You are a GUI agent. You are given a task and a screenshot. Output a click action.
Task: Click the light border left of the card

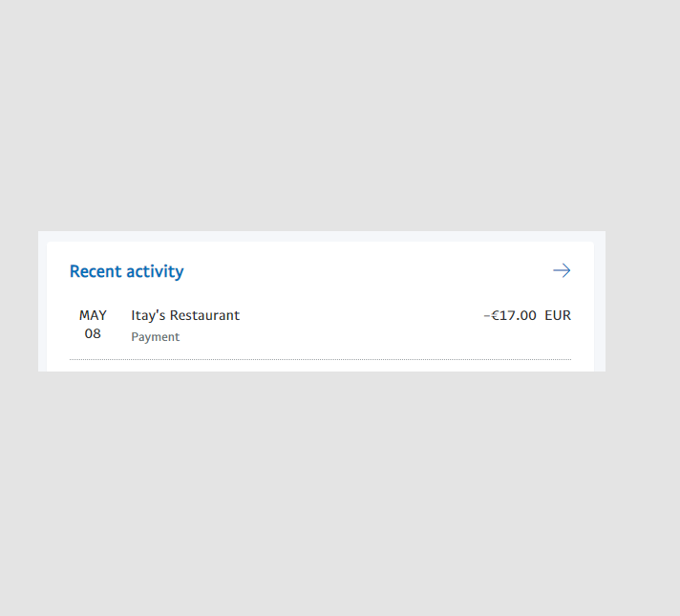point(42,304)
